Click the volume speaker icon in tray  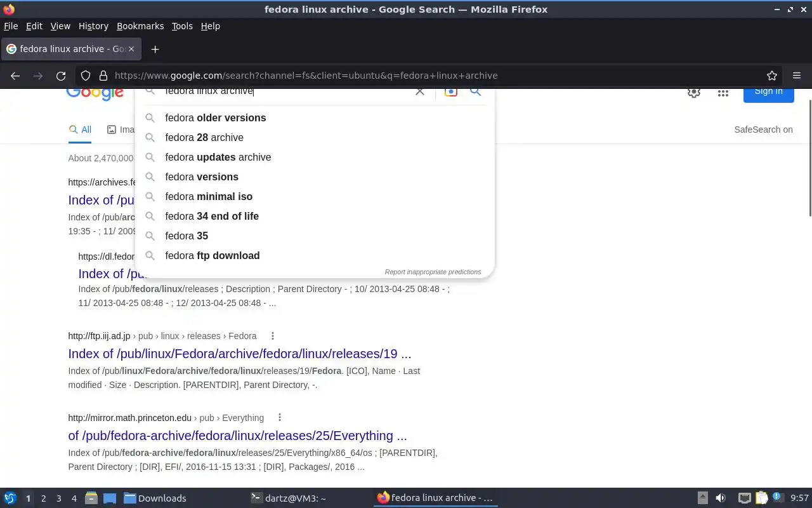721,498
